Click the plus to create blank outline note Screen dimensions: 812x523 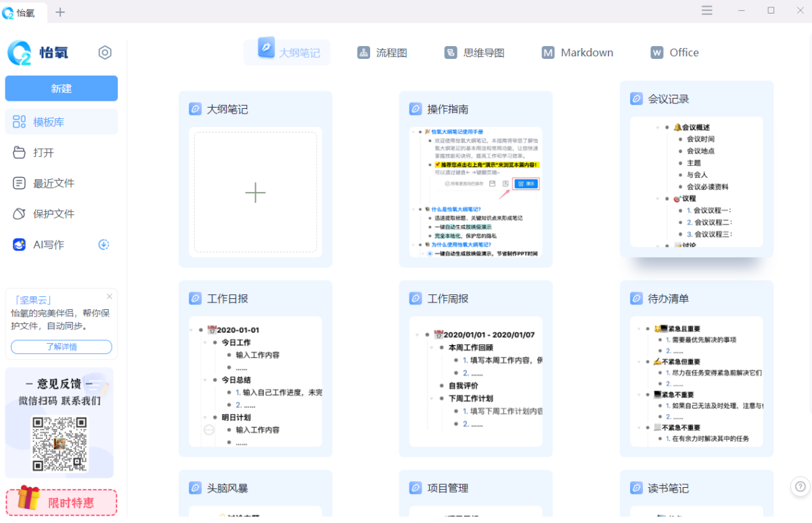(255, 192)
